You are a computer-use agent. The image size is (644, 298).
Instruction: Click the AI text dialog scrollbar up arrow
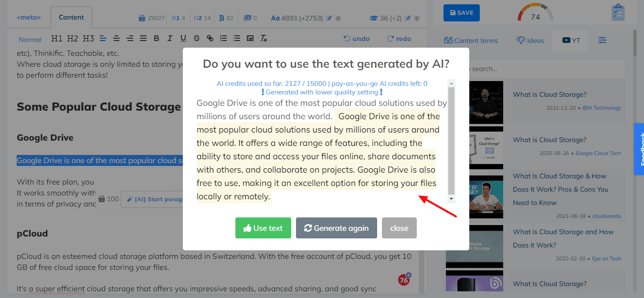point(452,83)
